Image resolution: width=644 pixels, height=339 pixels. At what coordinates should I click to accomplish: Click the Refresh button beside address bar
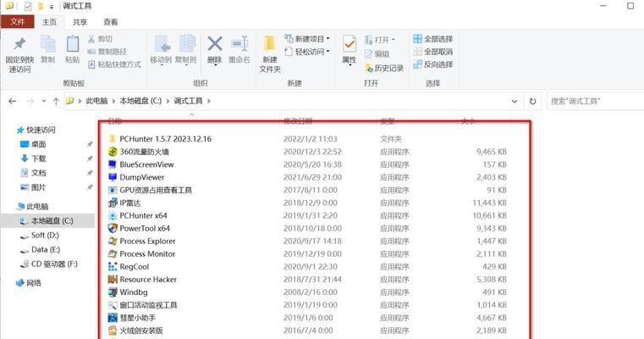pyautogui.click(x=532, y=101)
